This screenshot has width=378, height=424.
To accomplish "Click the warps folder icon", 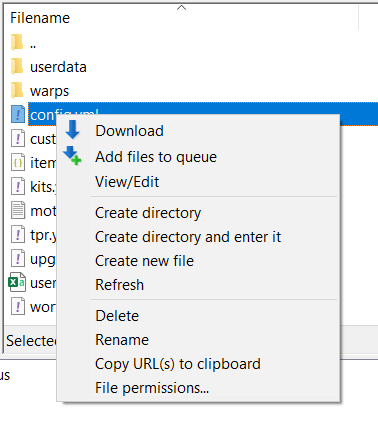I will 17,91.
